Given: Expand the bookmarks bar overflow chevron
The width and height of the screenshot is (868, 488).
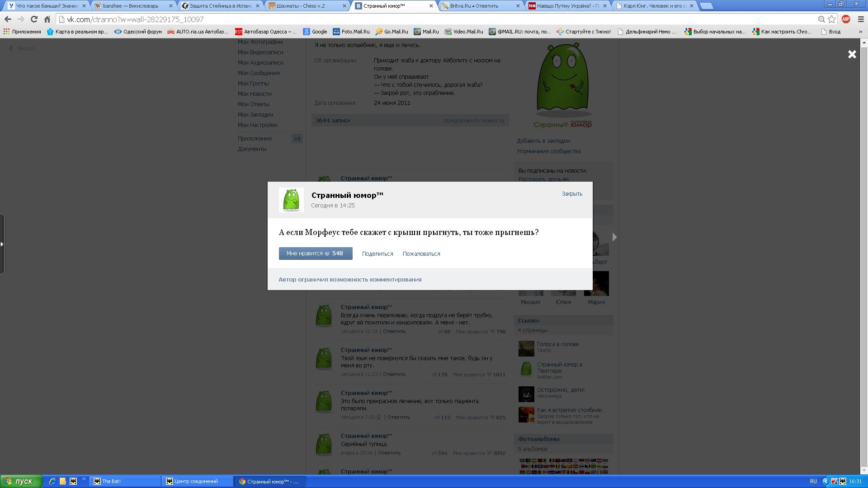Looking at the screenshot, I should [860, 32].
